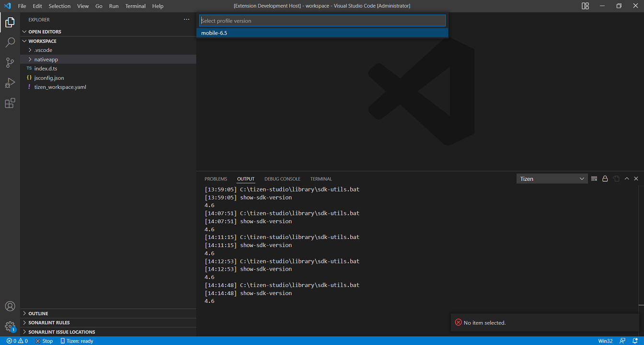Open the tizen_workspace.yaml file
The width and height of the screenshot is (644, 345).
60,87
